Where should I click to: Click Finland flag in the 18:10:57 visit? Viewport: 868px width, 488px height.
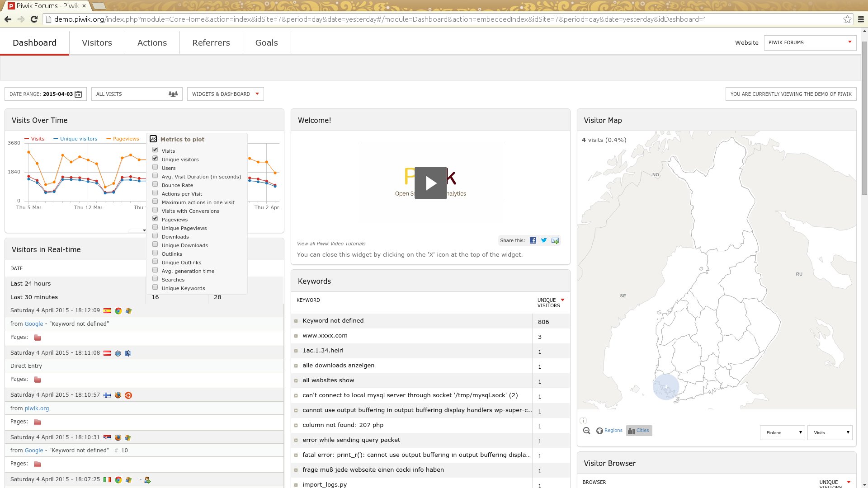[107, 395]
